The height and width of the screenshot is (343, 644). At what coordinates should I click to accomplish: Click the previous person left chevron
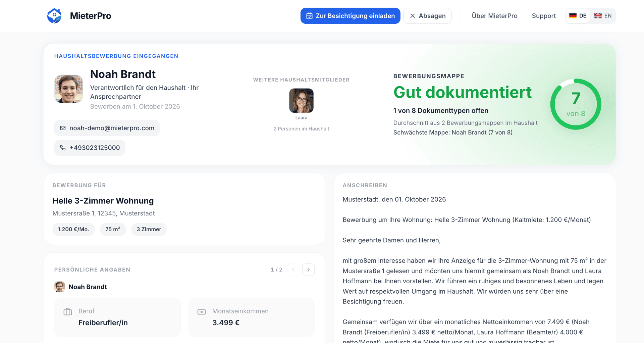(x=293, y=270)
